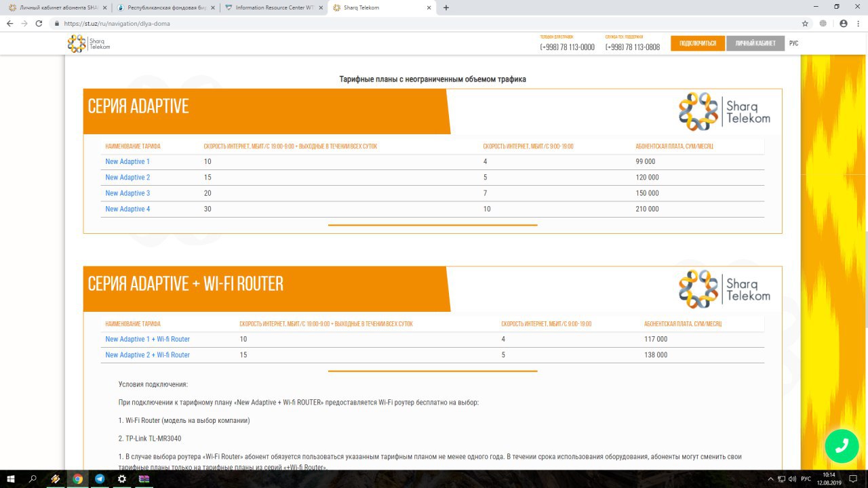Image resolution: width=868 pixels, height=488 pixels.
Task: Open New Adaptive 1 tariff link
Action: click(x=127, y=161)
